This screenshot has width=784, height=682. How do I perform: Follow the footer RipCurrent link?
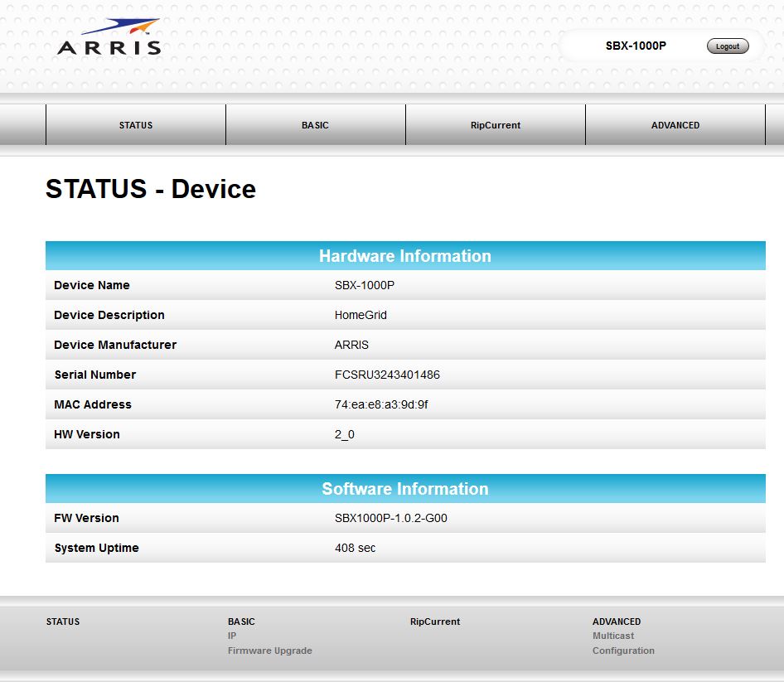435,622
